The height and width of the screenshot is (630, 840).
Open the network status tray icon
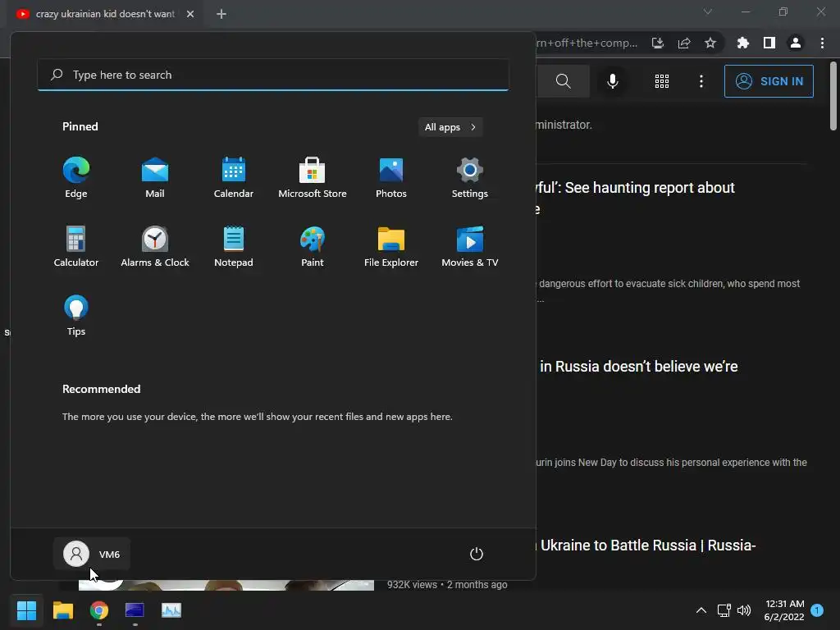point(724,610)
